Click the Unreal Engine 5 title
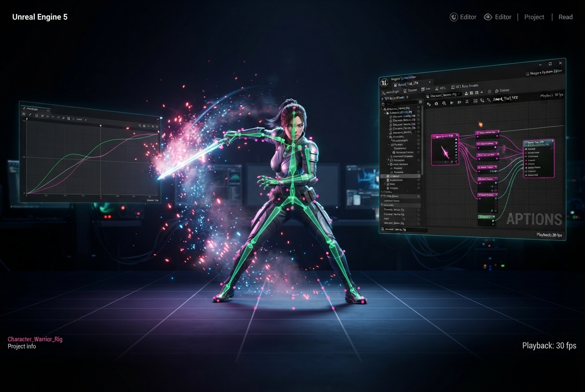Screen dimensions: 585x392 tap(40, 17)
